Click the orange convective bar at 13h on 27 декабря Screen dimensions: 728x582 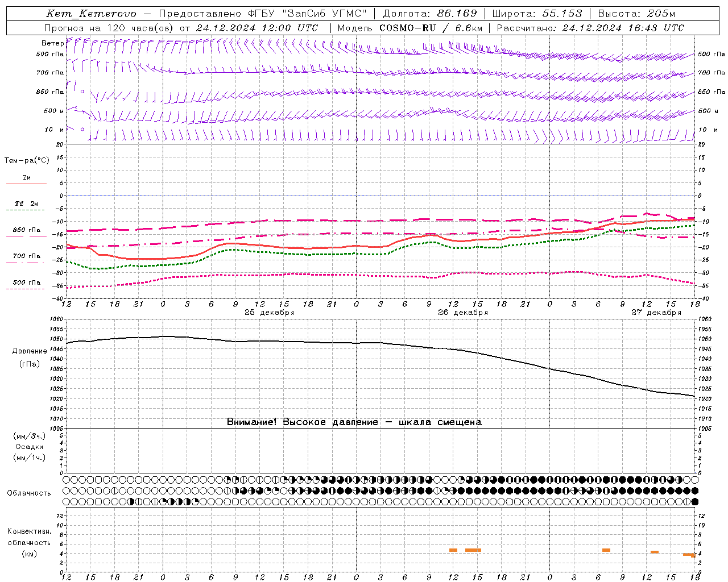tap(655, 552)
